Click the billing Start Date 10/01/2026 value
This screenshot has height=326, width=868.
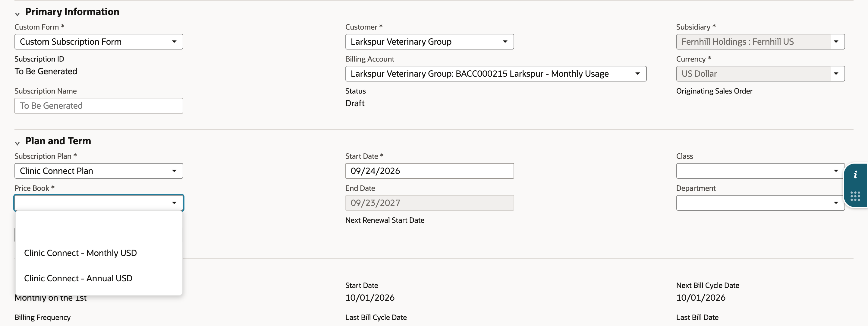pos(370,298)
